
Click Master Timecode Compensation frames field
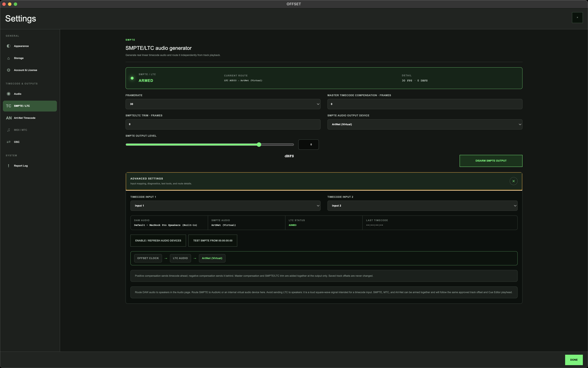tap(425, 104)
